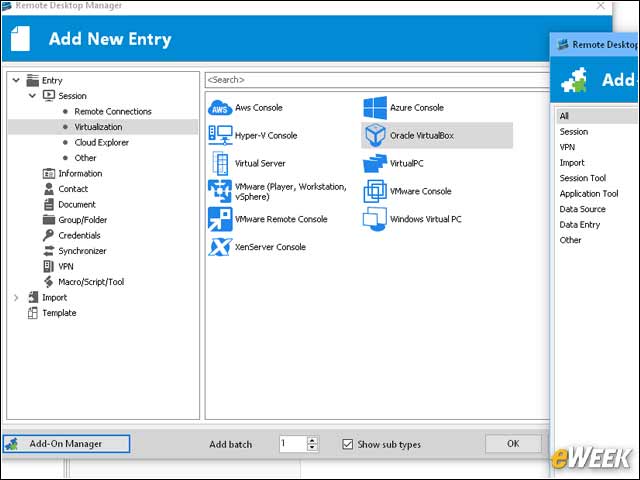This screenshot has width=640, height=480.
Task: Expand the Import tree node
Action: point(16,298)
